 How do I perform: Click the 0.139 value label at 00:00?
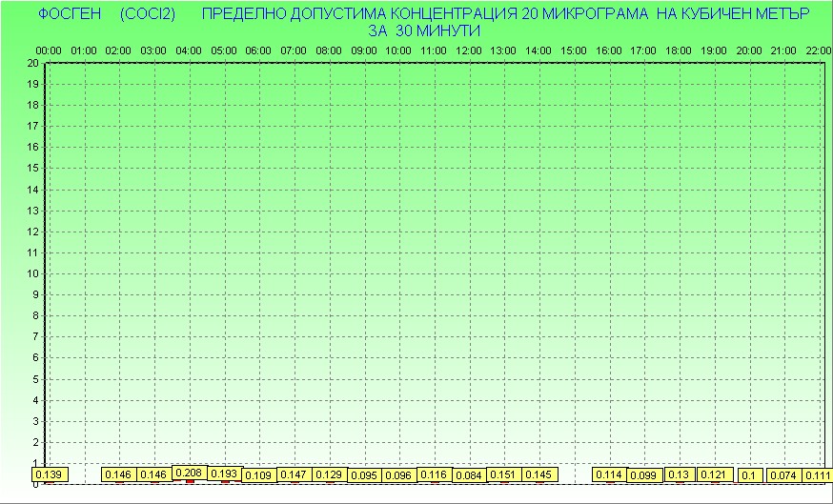(48, 474)
